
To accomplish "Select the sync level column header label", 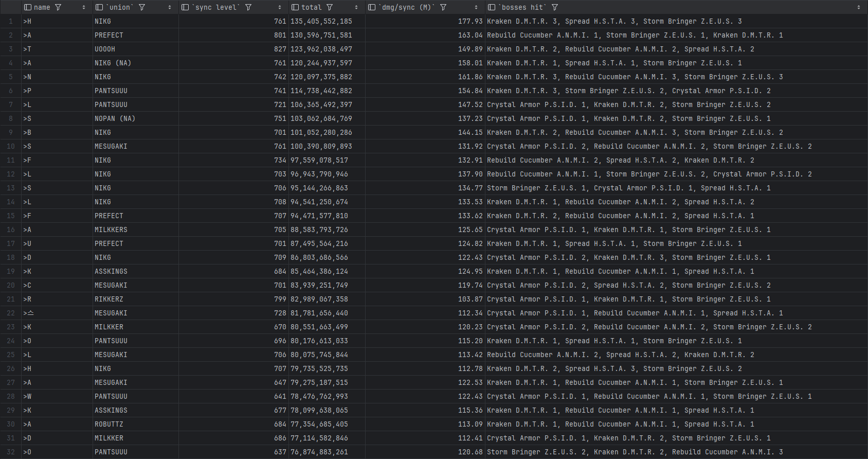I will pyautogui.click(x=216, y=7).
